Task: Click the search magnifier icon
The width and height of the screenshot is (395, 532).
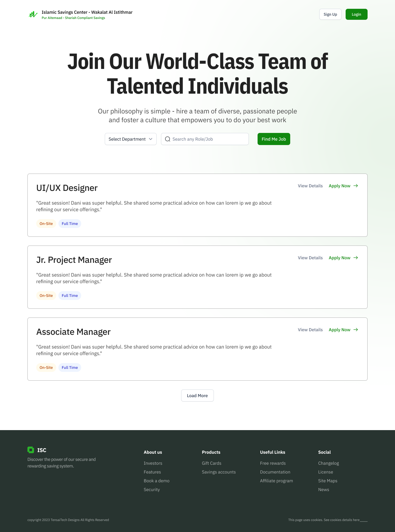Action: click(168, 139)
